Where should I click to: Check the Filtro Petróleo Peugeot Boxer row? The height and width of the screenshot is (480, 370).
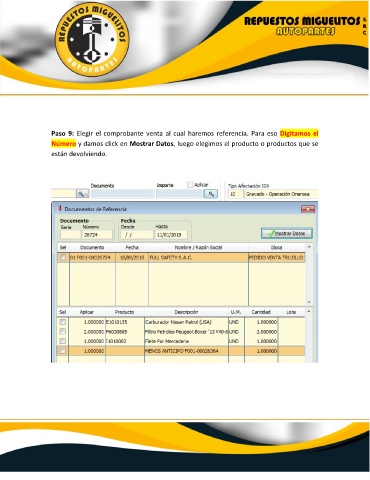click(63, 332)
